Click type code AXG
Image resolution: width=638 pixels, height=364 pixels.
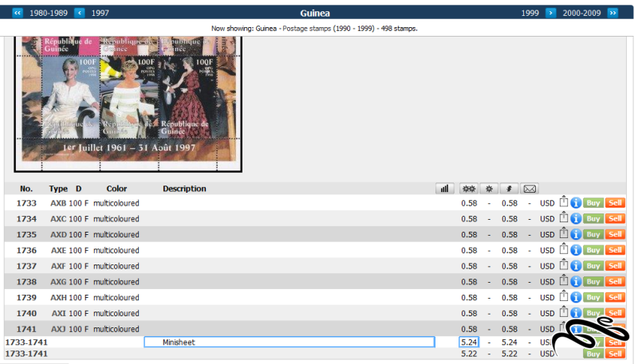(58, 282)
